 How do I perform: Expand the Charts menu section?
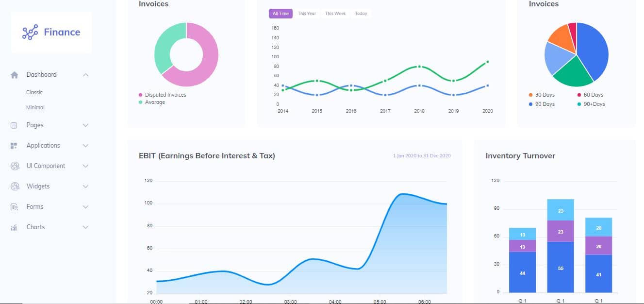point(85,227)
